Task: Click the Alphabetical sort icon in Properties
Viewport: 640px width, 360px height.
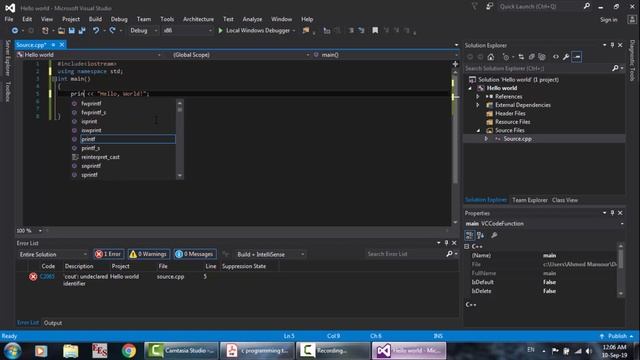Action: click(x=480, y=235)
